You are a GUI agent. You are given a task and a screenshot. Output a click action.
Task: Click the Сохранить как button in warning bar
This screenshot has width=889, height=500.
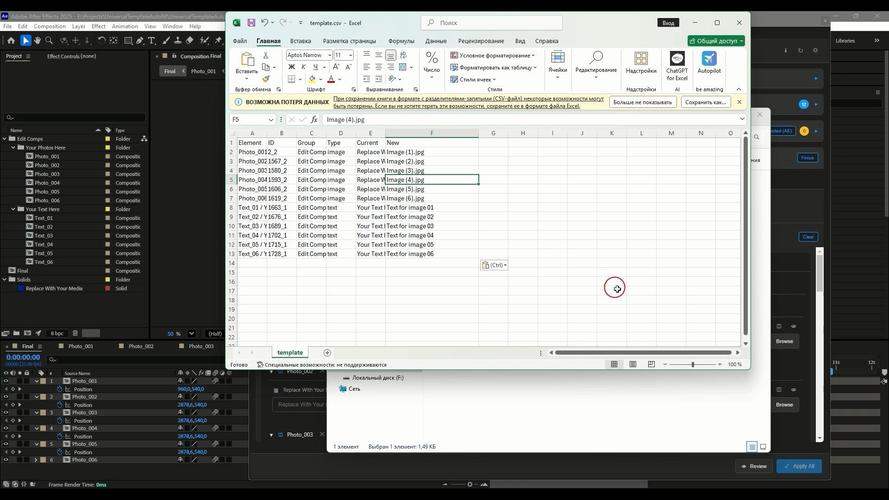click(x=705, y=102)
